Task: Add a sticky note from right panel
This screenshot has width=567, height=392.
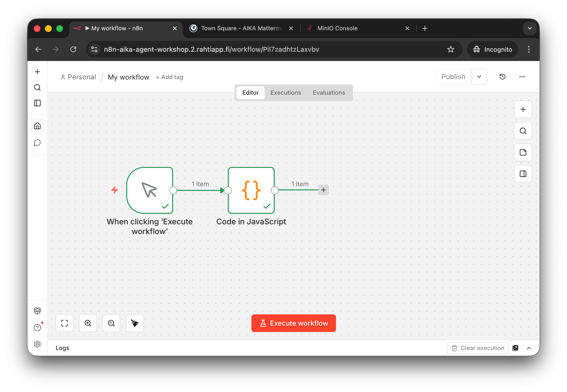Action: point(523,152)
